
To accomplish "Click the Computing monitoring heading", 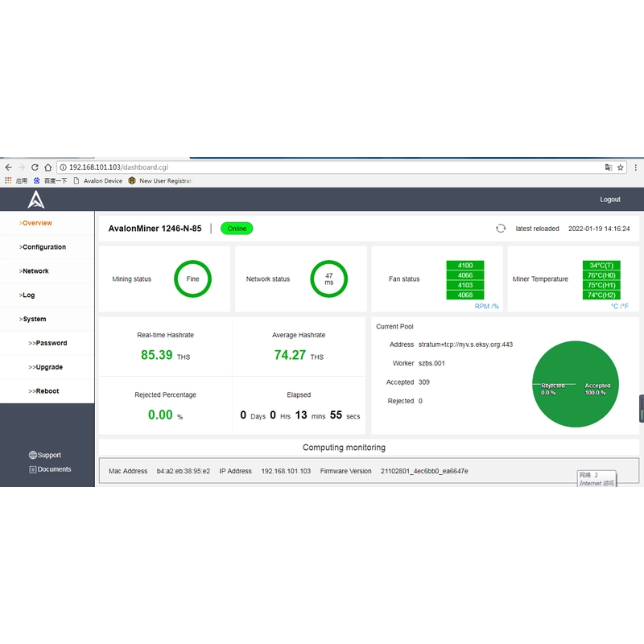I will point(345,448).
